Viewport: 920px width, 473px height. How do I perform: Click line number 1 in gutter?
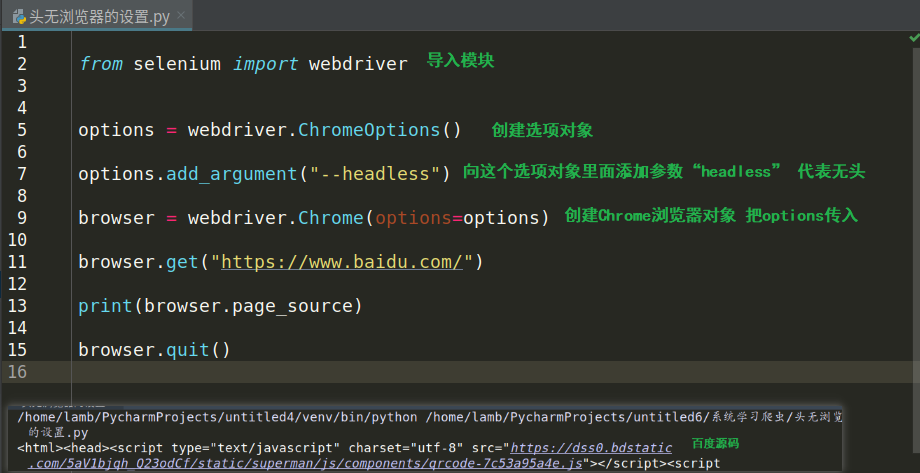(22, 42)
